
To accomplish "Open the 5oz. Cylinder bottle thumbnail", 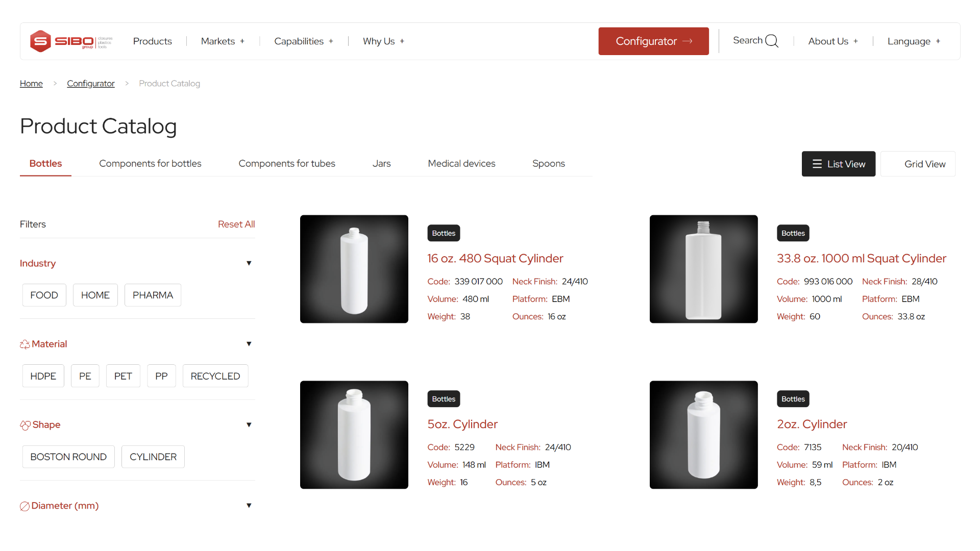I will pos(354,435).
